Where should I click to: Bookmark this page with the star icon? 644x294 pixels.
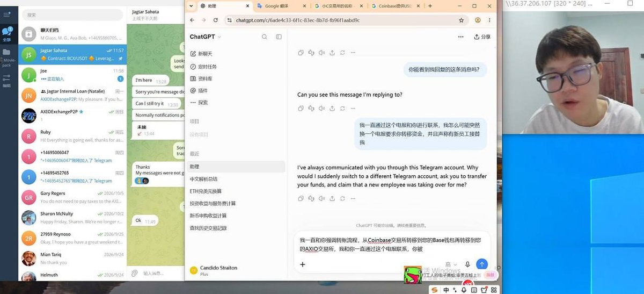point(461,20)
